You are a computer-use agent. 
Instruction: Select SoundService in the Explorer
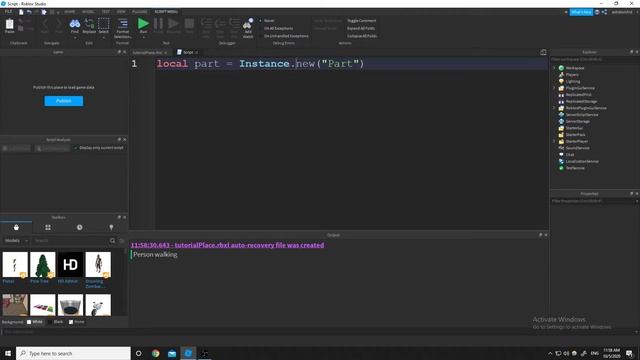point(577,148)
